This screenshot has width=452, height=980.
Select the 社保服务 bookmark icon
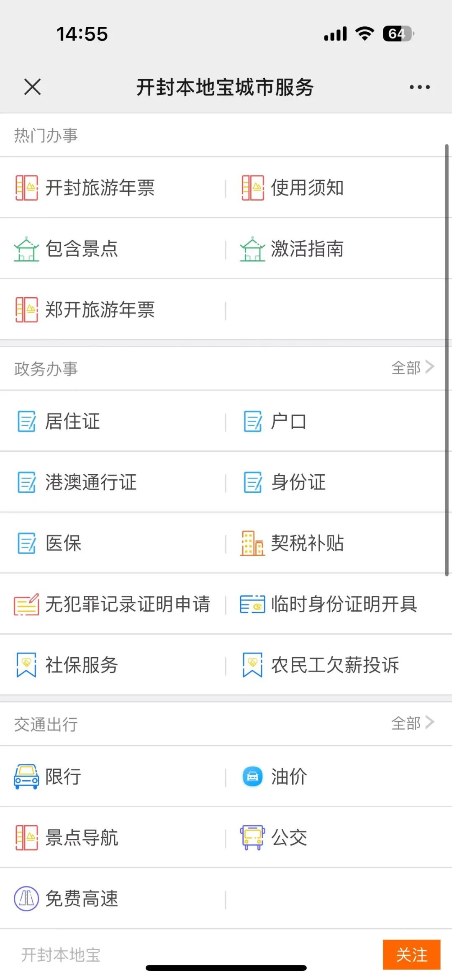coord(26,665)
